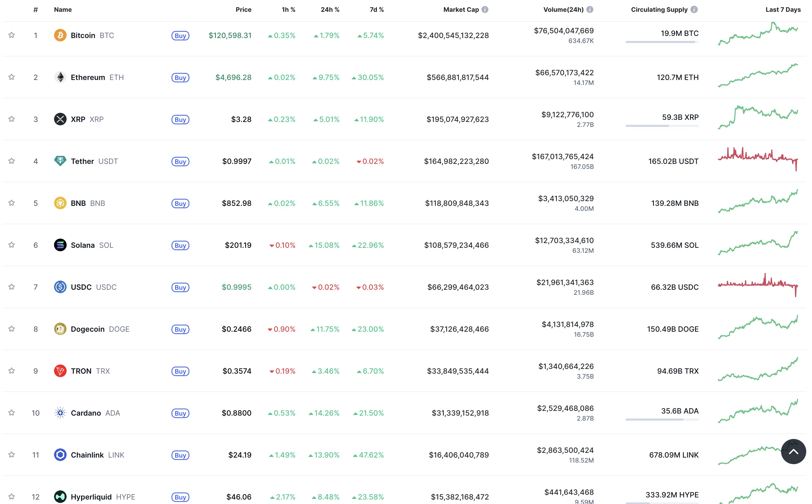
Task: Toggle the watchlist star for Cardano
Action: 12,413
